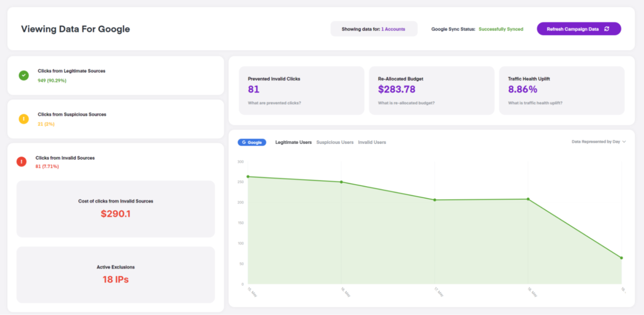The width and height of the screenshot is (644, 315).
Task: Click the 15 May data point on chart
Action: (248, 177)
